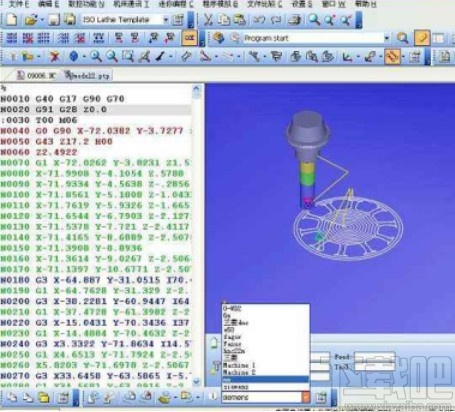Expand the Program start dropdown
The width and height of the screenshot is (455, 412).
coord(387,38)
